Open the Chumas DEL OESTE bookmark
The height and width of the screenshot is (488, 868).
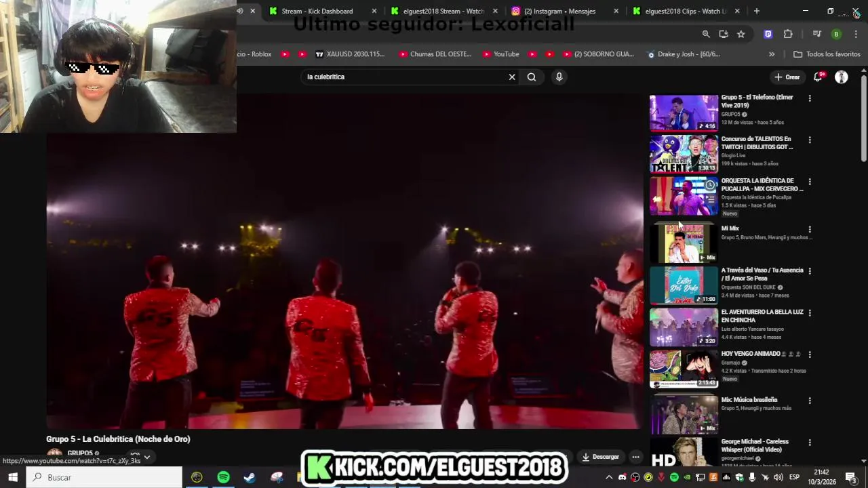[x=435, y=54]
